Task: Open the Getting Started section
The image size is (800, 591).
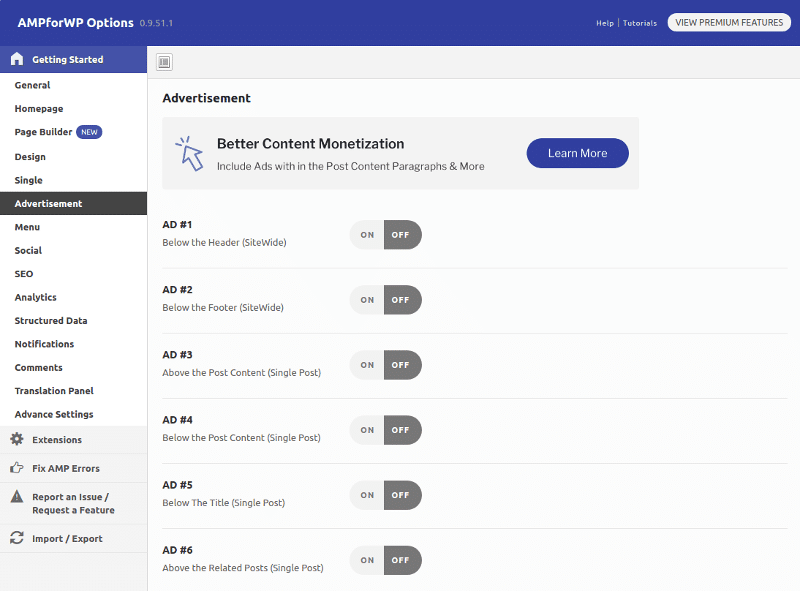Action: pyautogui.click(x=73, y=59)
